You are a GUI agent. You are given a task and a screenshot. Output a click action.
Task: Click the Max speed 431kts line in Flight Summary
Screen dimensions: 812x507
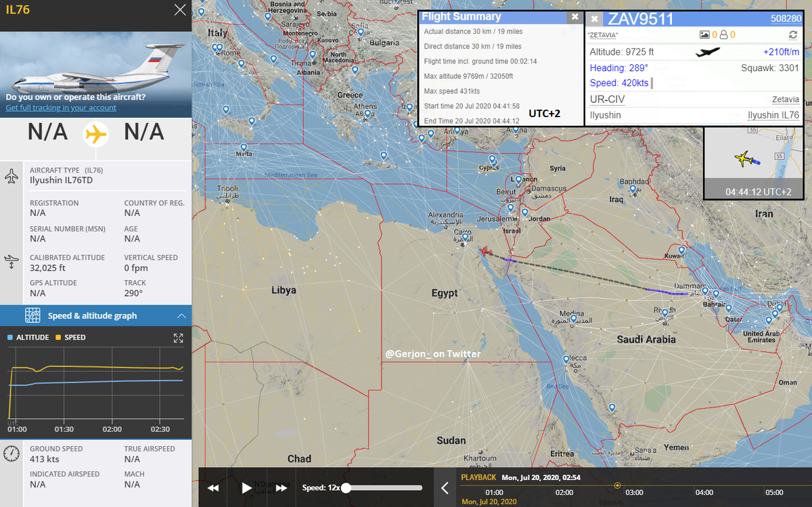451,91
